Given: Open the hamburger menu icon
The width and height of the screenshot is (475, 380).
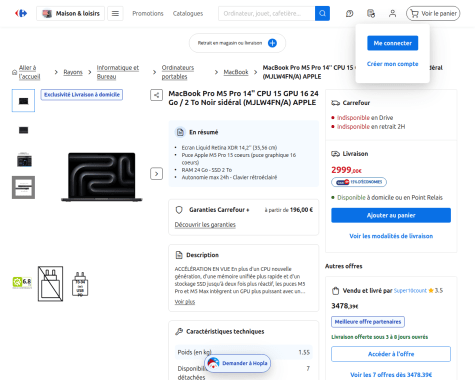Looking at the screenshot, I should 115,13.
